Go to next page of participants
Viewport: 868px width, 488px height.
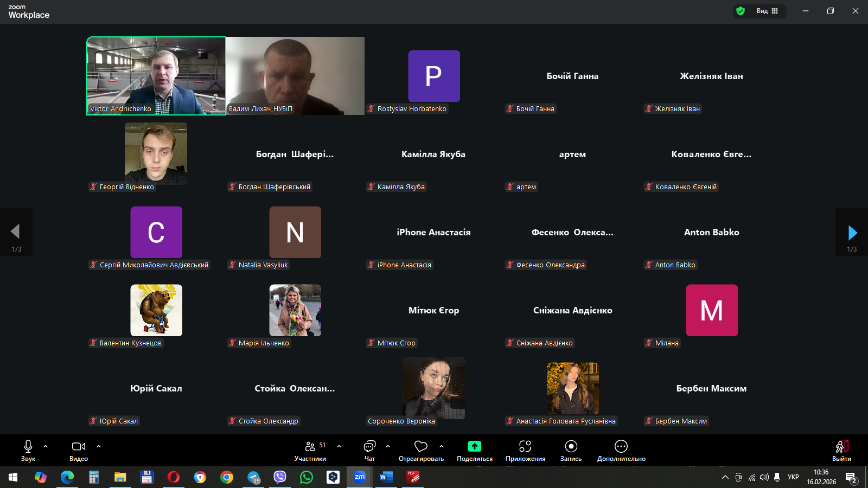click(x=852, y=233)
